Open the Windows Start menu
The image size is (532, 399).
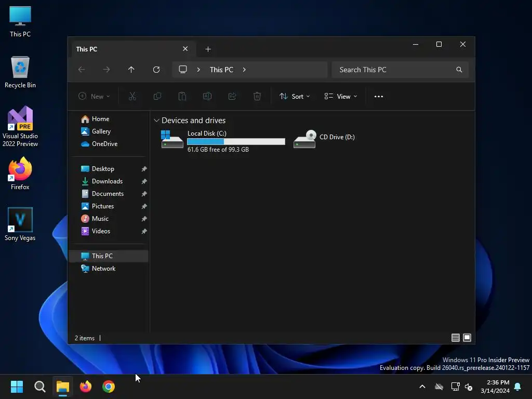[x=17, y=387]
